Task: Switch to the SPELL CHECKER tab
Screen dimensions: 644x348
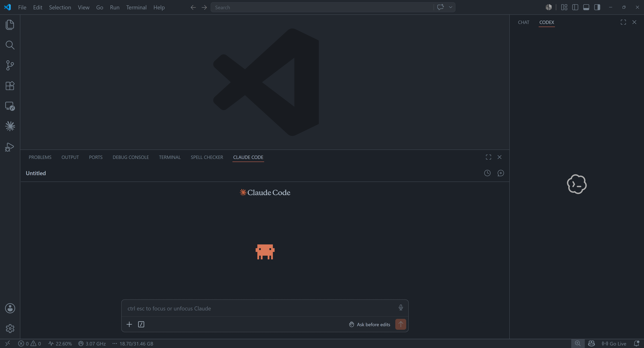Action: (x=207, y=157)
